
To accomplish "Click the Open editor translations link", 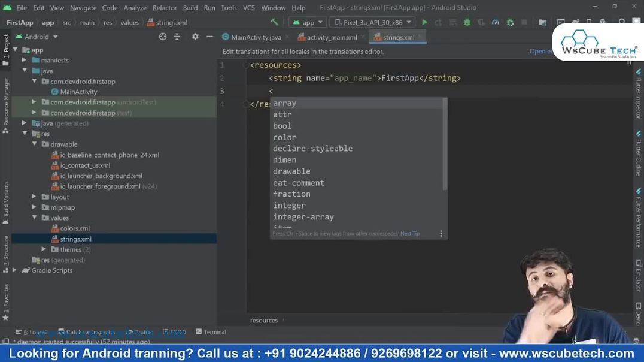I will (540, 51).
